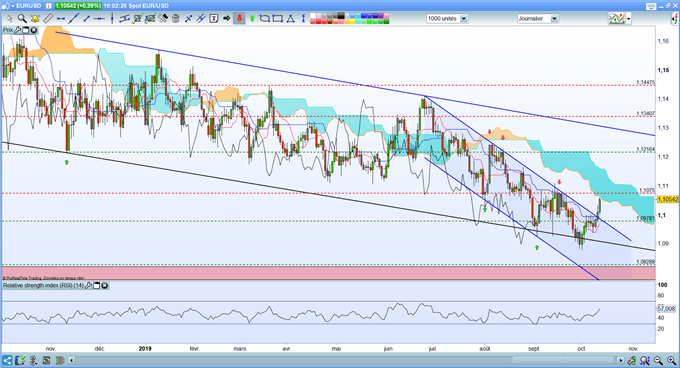Select the parallel channel drawing tool
Image resolution: width=680 pixels, height=368 pixels.
(x=124, y=19)
